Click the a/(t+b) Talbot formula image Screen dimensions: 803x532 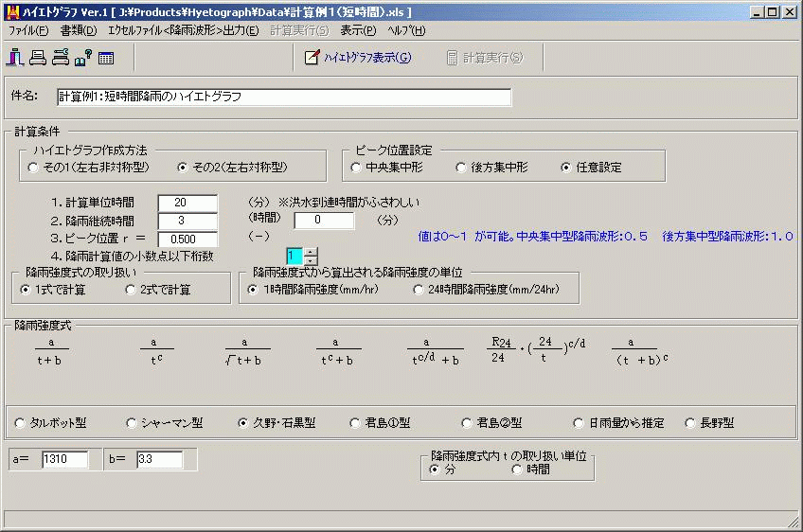pos(50,352)
